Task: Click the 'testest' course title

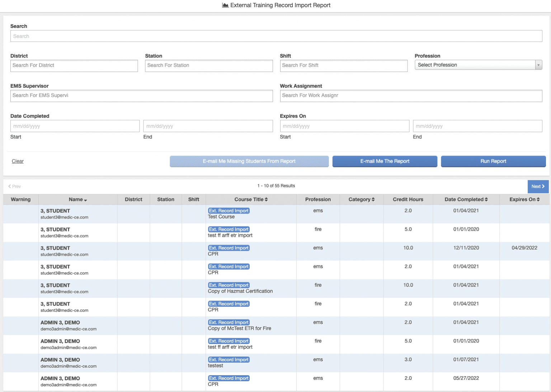Action: pos(216,366)
